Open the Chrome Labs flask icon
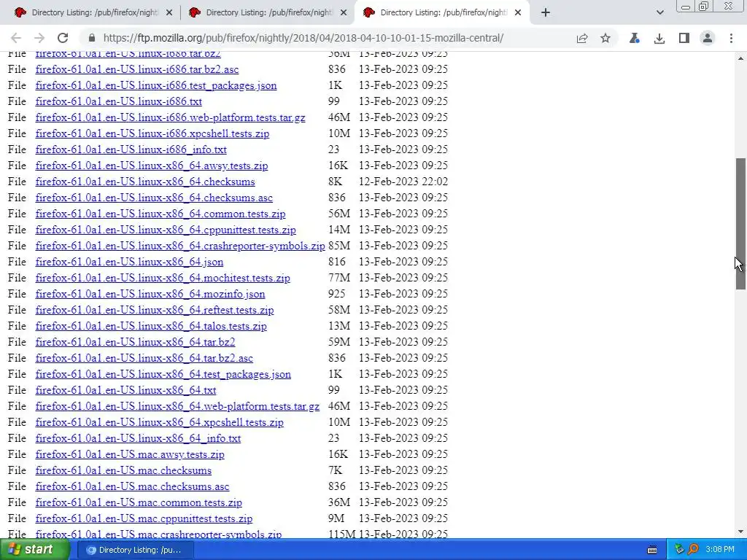This screenshot has width=747, height=560. (x=634, y=38)
